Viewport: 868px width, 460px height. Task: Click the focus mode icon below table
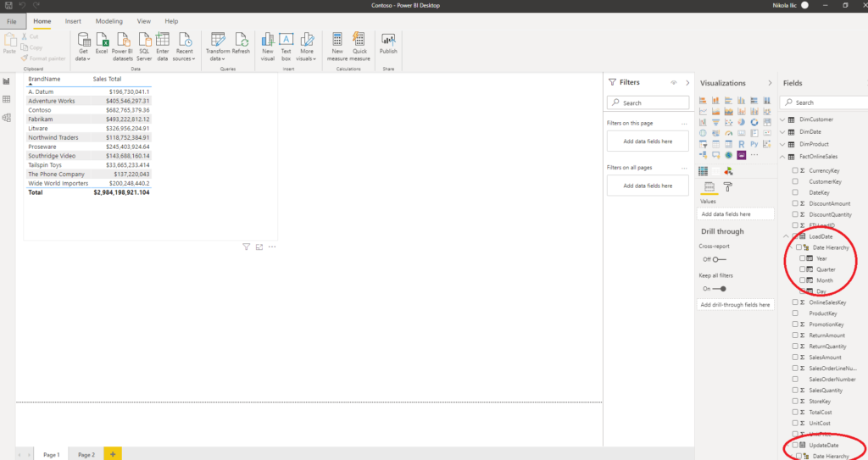(259, 247)
